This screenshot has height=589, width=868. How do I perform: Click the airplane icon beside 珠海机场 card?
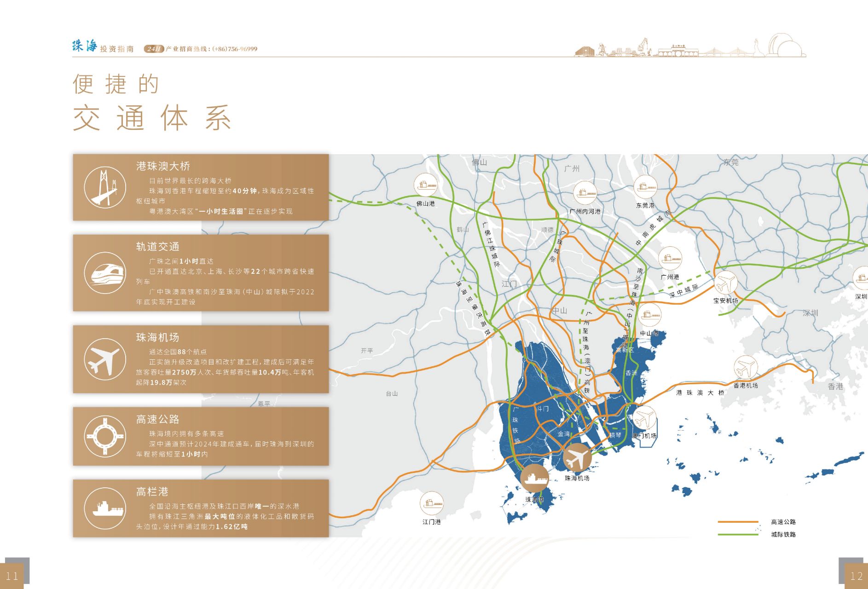(x=105, y=359)
